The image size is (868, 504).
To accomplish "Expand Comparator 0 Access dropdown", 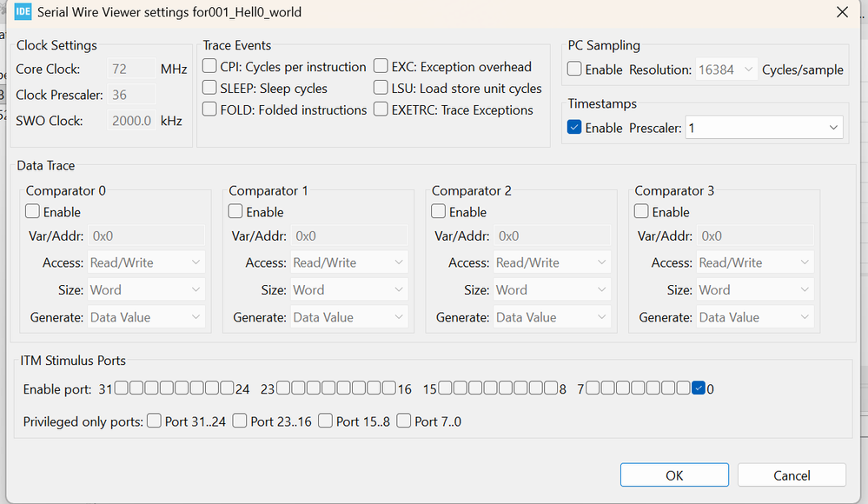I will 147,262.
